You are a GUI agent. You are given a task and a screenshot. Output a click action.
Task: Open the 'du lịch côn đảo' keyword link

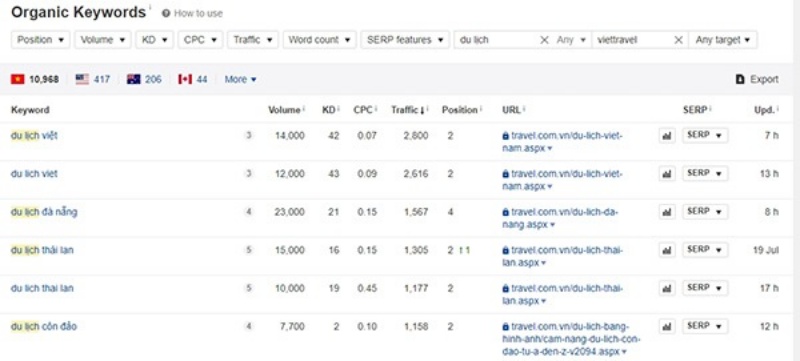(x=44, y=326)
